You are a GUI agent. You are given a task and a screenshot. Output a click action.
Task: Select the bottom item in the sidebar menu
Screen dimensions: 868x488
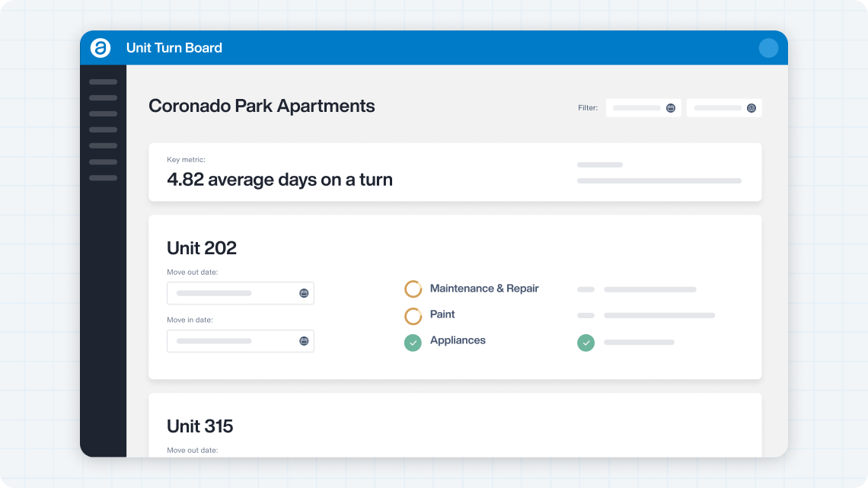(103, 177)
